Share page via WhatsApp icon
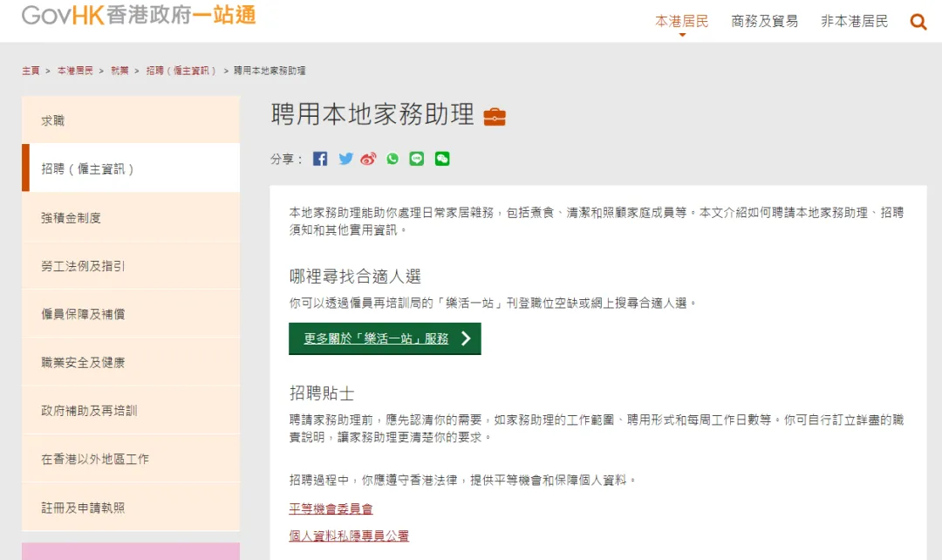This screenshot has height=560, width=942. click(392, 159)
